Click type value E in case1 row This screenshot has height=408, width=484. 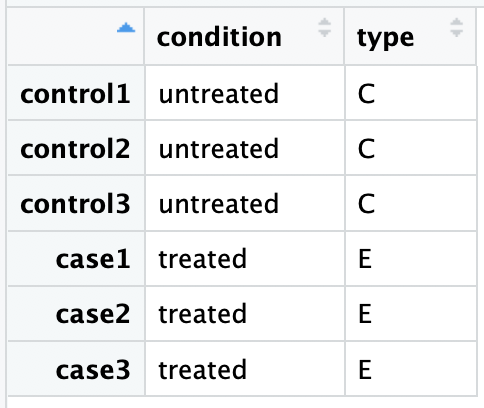(x=365, y=259)
